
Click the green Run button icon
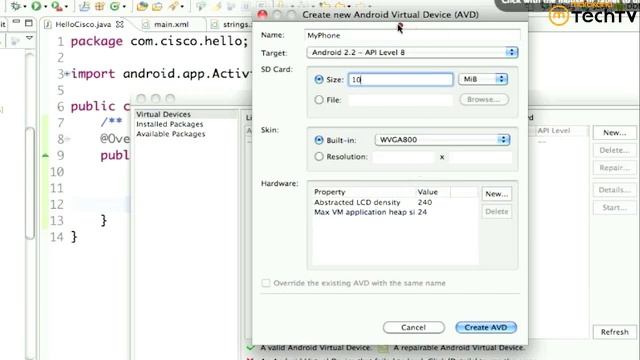pos(36,6)
